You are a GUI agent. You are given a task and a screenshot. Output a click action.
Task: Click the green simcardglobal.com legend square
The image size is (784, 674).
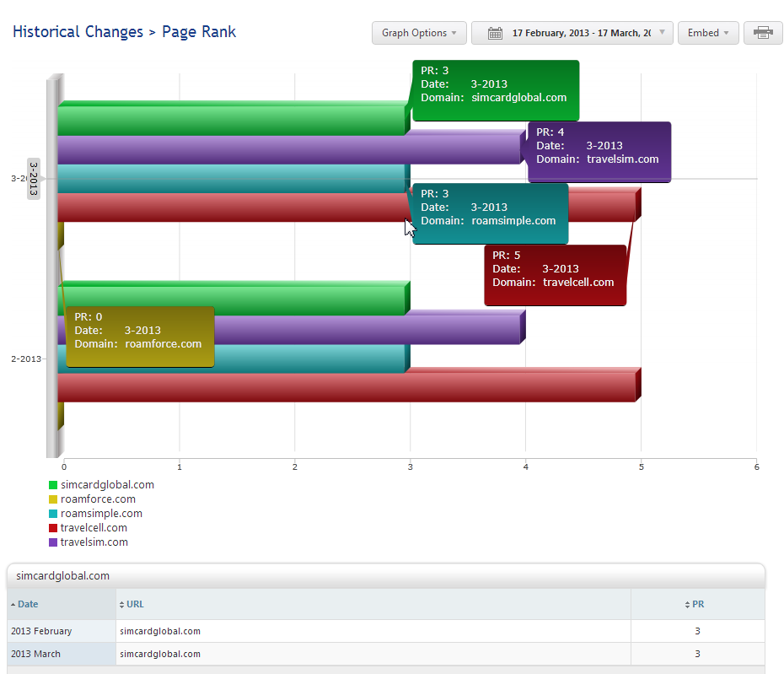53,485
